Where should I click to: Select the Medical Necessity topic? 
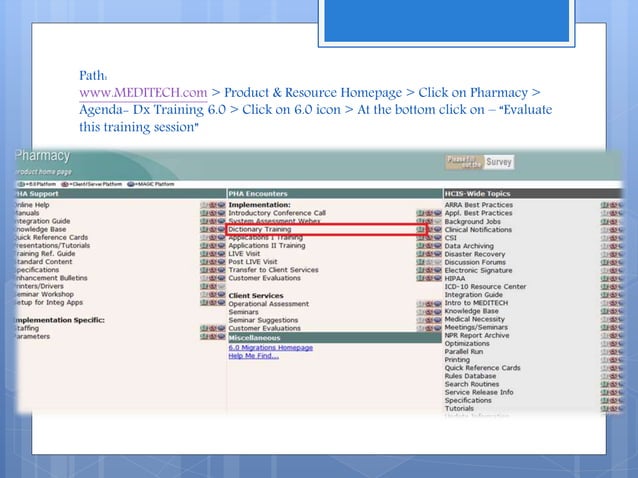click(x=474, y=319)
